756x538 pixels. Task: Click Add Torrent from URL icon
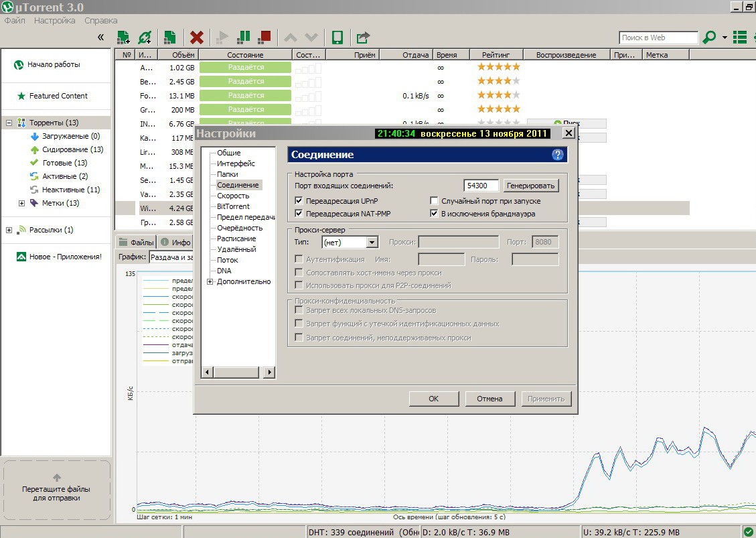tap(145, 37)
